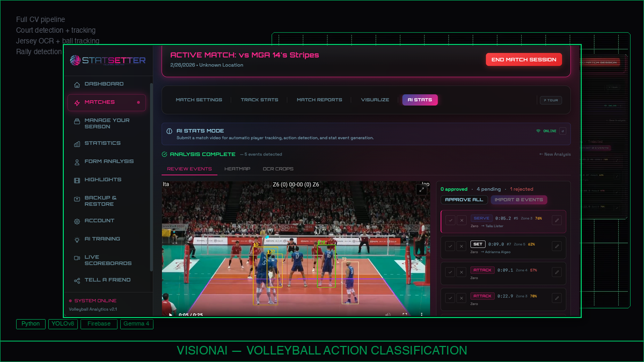Click the End Match Session button
Image resolution: width=644 pixels, height=362 pixels.
(524, 59)
